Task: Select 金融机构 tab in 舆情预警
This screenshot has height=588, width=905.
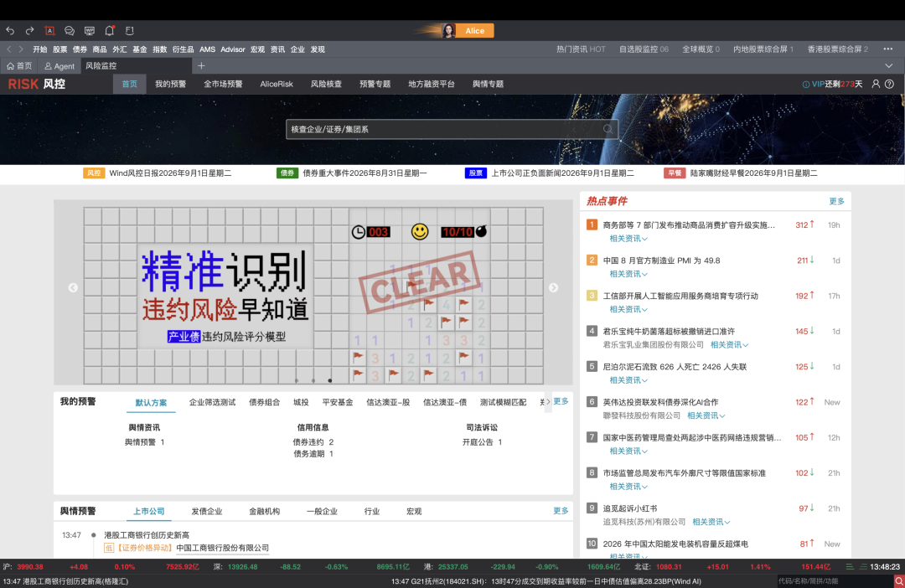Action: [264, 511]
